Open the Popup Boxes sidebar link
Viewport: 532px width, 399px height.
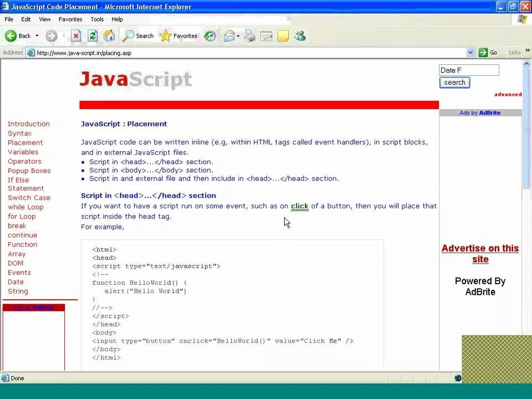coord(29,171)
